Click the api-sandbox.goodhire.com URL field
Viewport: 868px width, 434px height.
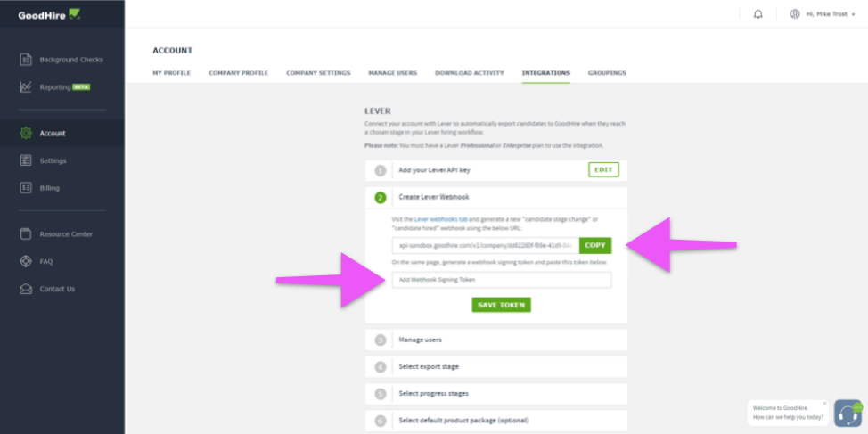(486, 245)
